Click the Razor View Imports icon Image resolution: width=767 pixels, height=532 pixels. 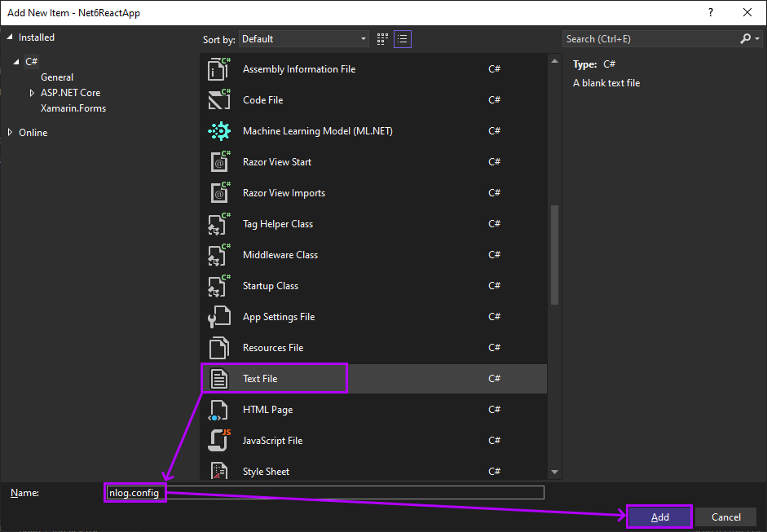(x=219, y=192)
